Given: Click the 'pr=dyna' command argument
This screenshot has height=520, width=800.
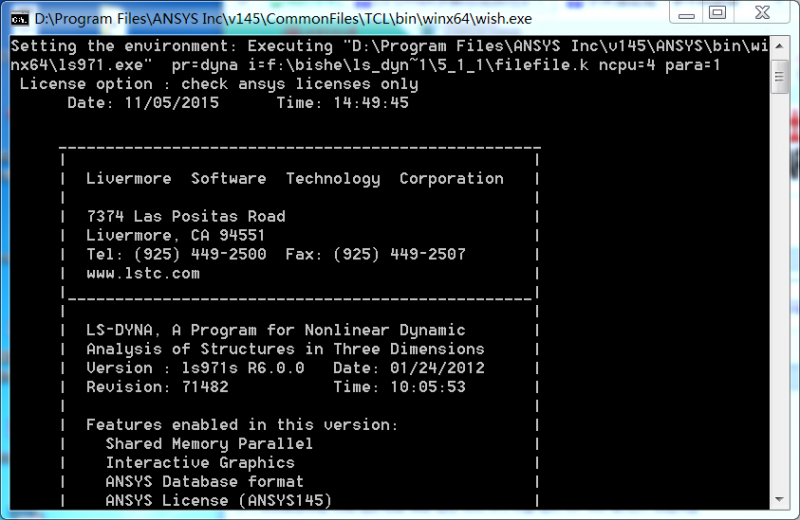Looking at the screenshot, I should (205, 65).
